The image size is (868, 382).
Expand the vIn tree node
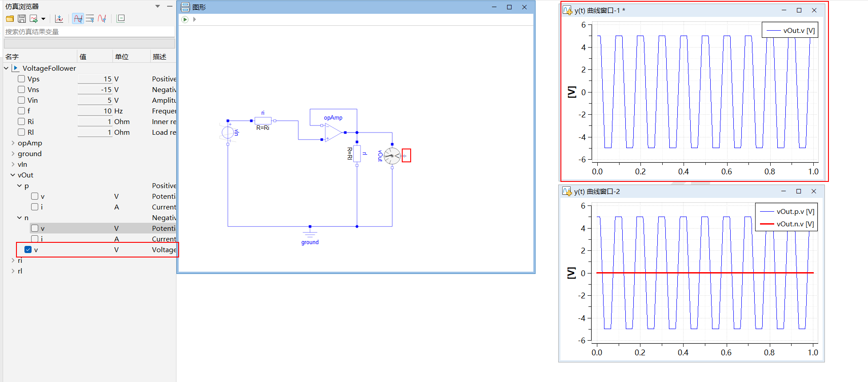tap(13, 164)
